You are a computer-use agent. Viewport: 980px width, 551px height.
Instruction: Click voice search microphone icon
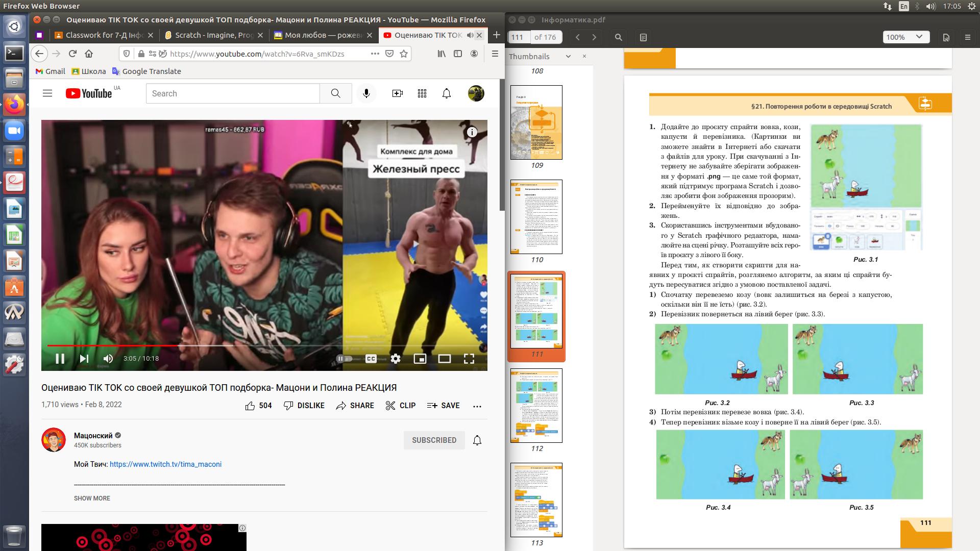pos(366,93)
